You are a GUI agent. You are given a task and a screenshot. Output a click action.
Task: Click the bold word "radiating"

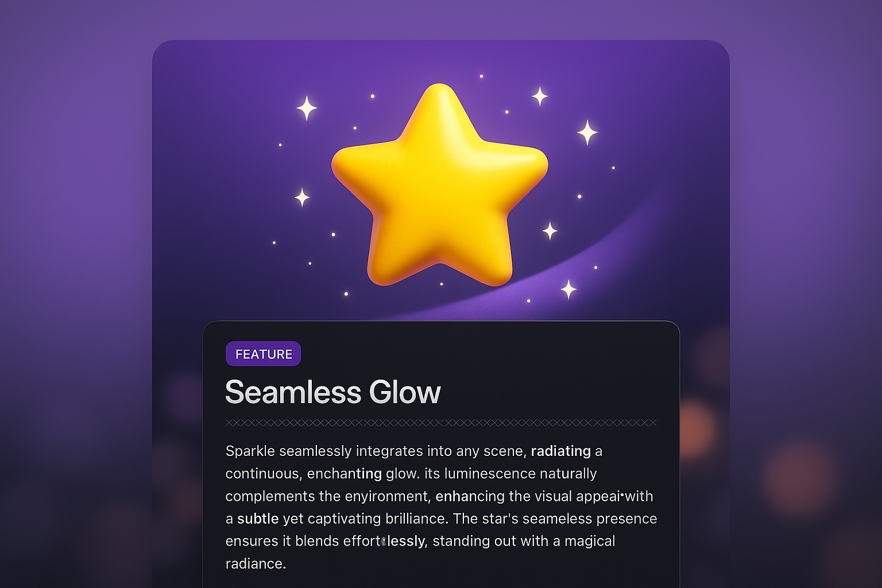(560, 451)
